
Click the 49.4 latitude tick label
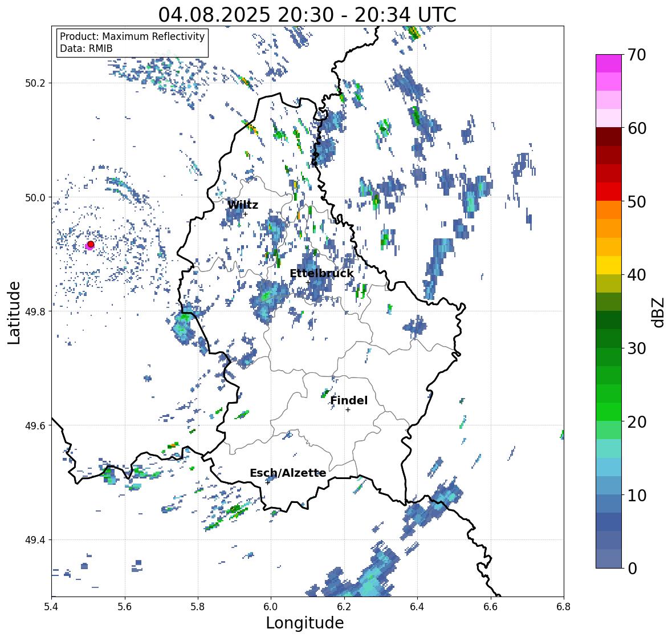pos(35,539)
